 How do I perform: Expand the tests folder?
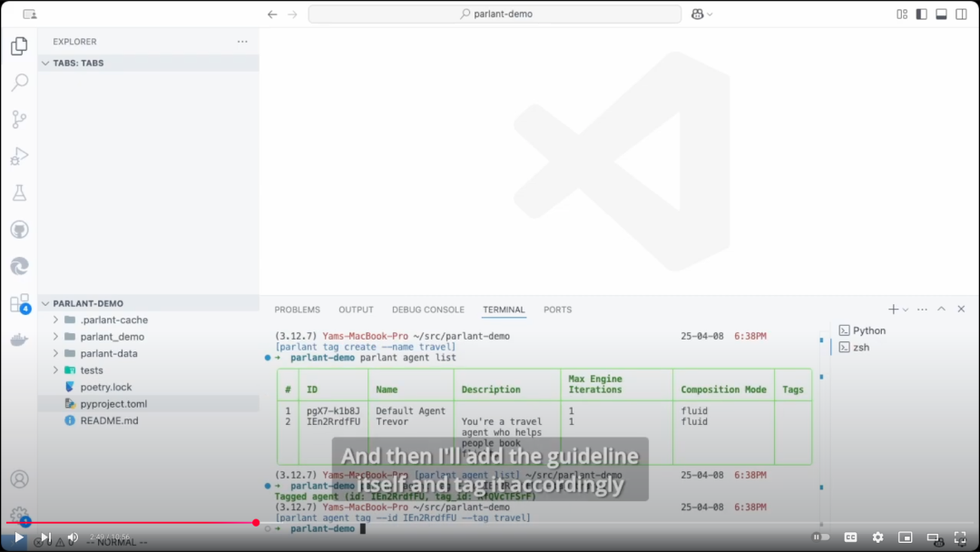(55, 370)
